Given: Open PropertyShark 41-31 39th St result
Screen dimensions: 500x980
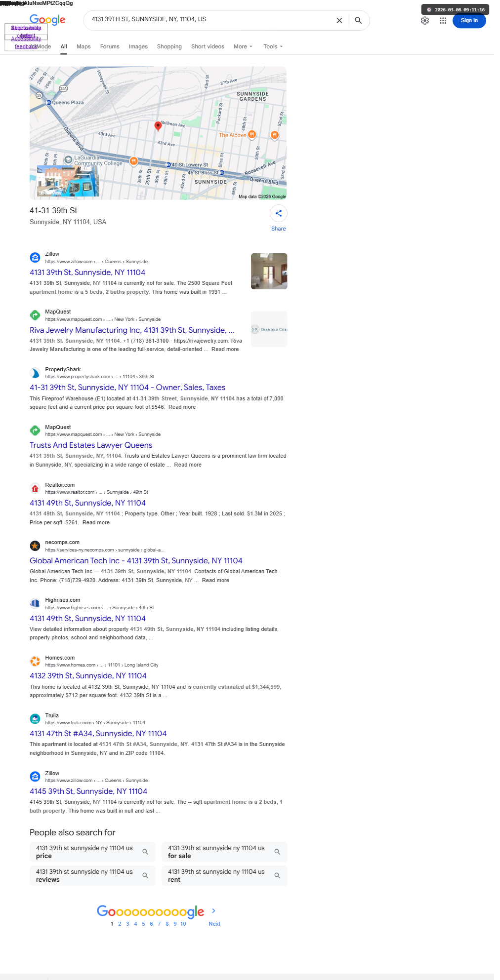Looking at the screenshot, I should coord(127,388).
